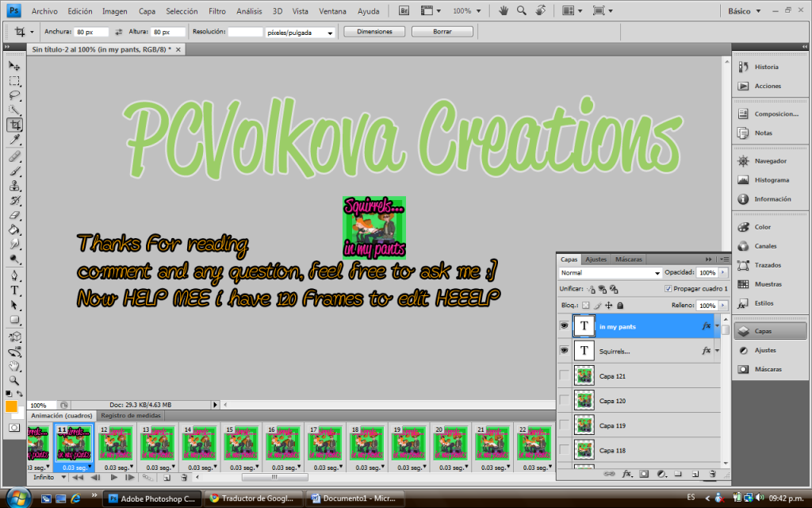Select the Crop tool in toolbox

coord(14,125)
